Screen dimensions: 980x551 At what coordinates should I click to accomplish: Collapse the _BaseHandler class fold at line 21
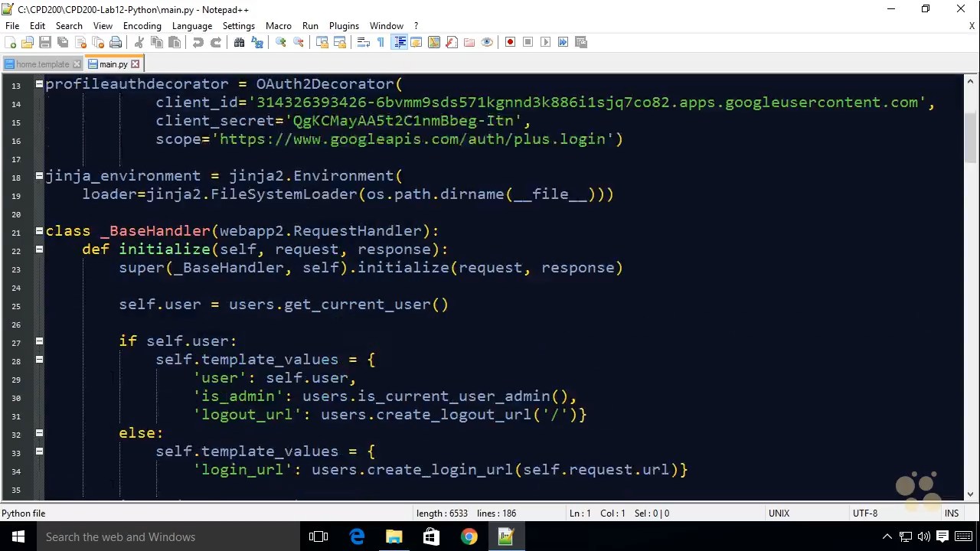pos(39,231)
